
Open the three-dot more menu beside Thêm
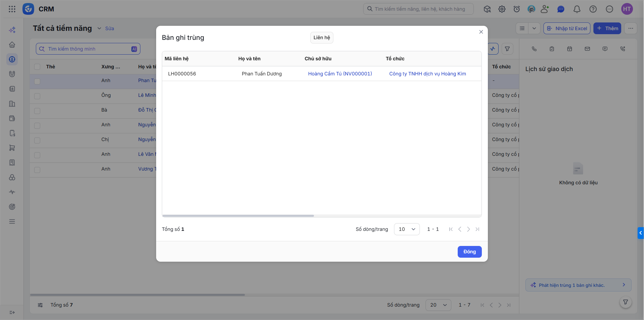click(x=631, y=28)
